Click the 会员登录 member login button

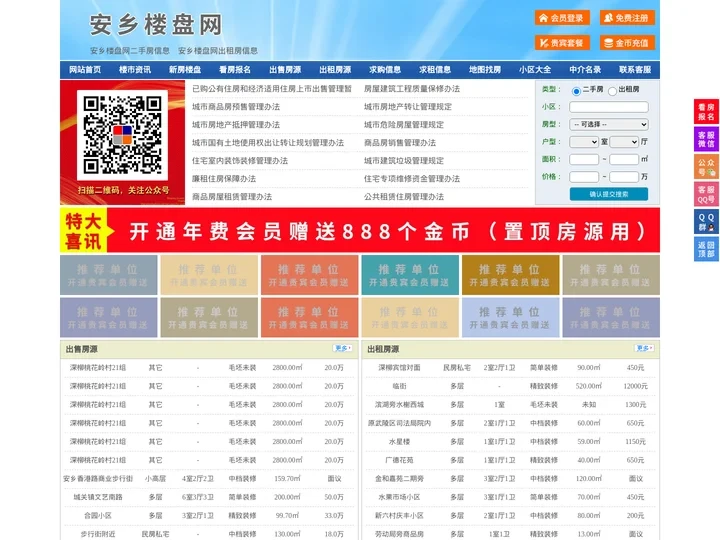[562, 18]
